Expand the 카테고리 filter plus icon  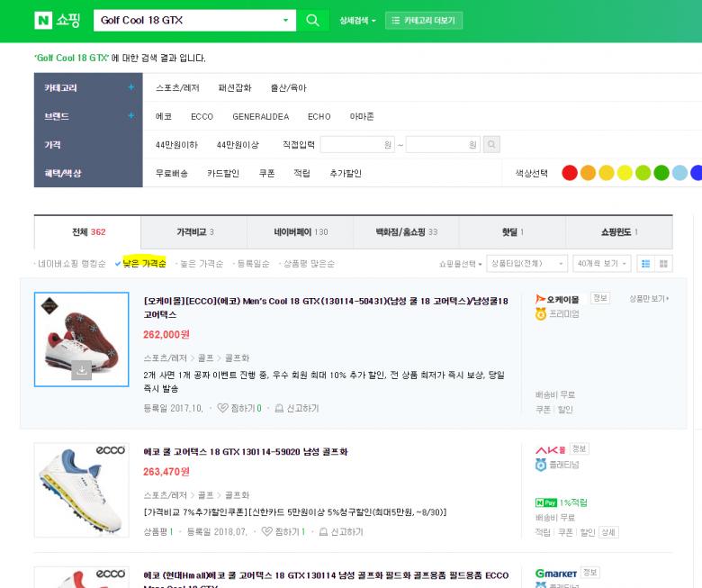point(130,87)
